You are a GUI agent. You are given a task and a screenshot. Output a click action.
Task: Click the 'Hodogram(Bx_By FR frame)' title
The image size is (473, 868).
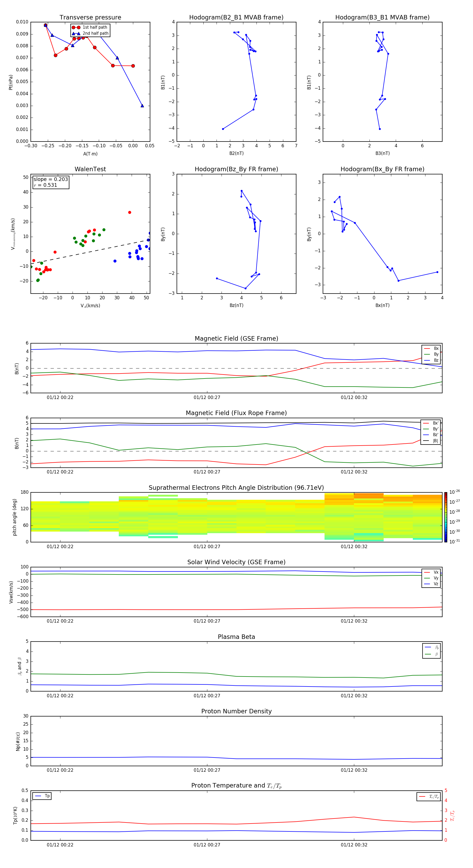(x=382, y=169)
